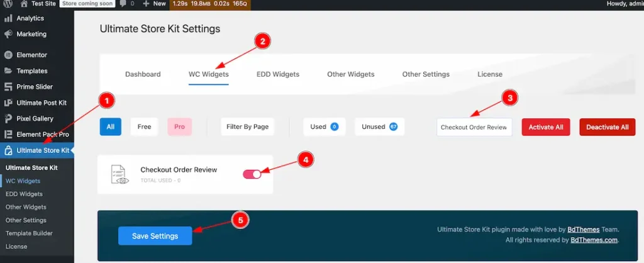Open Template Builder in sidebar submenu

click(29, 233)
